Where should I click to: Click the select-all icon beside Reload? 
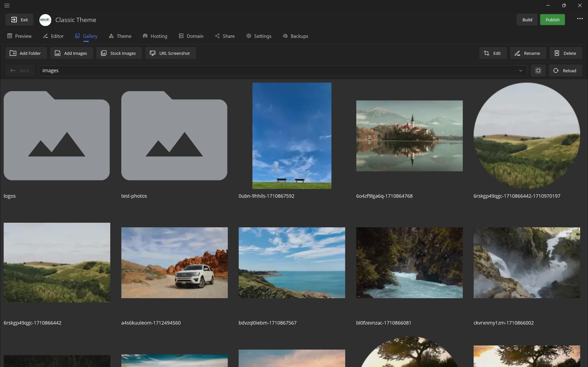[x=538, y=71]
